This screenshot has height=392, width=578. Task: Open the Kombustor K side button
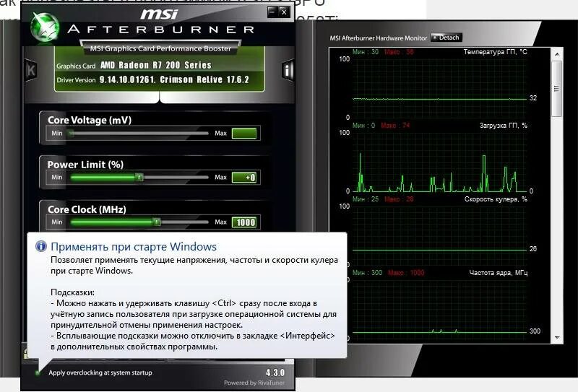click(31, 69)
